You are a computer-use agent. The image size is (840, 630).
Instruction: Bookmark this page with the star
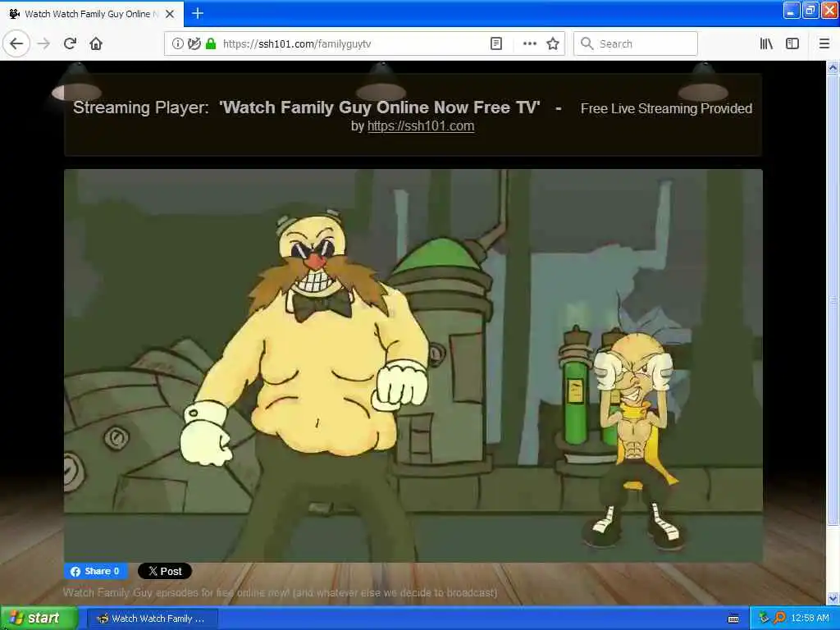[553, 43]
